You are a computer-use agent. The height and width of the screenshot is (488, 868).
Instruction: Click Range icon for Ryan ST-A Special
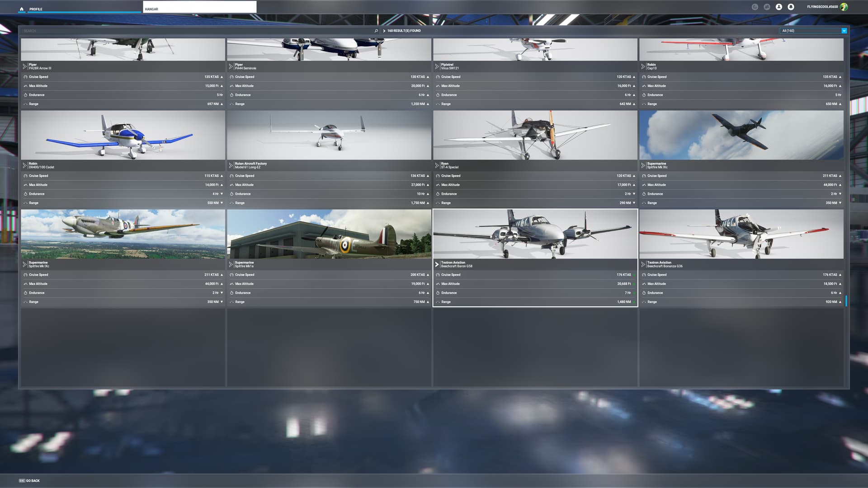pyautogui.click(x=438, y=203)
